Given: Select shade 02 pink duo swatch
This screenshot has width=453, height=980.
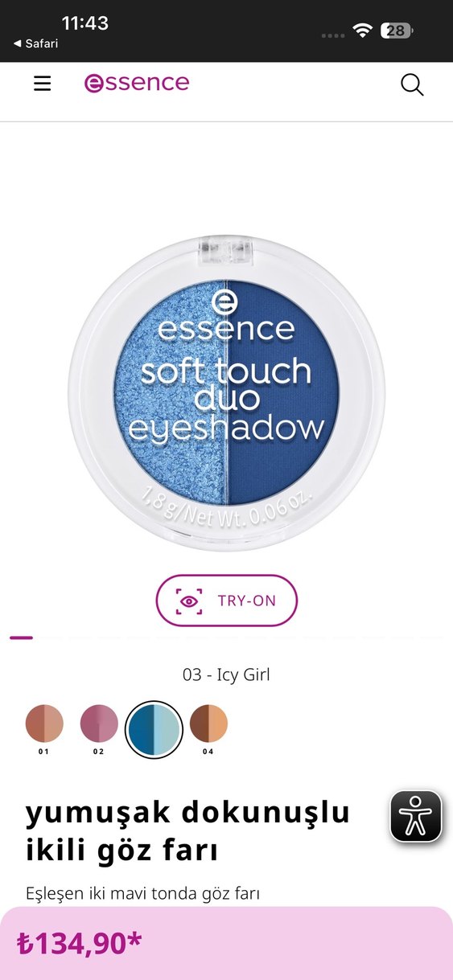Looking at the screenshot, I should pos(99,723).
